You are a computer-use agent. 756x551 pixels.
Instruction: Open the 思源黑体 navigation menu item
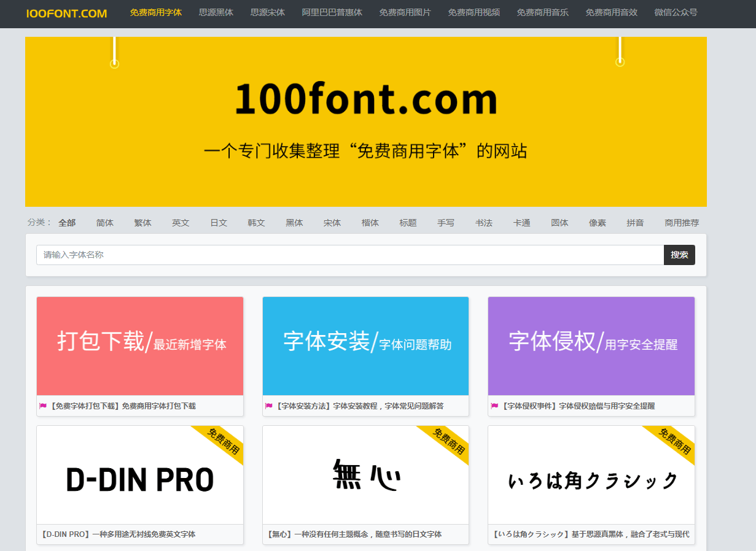216,12
